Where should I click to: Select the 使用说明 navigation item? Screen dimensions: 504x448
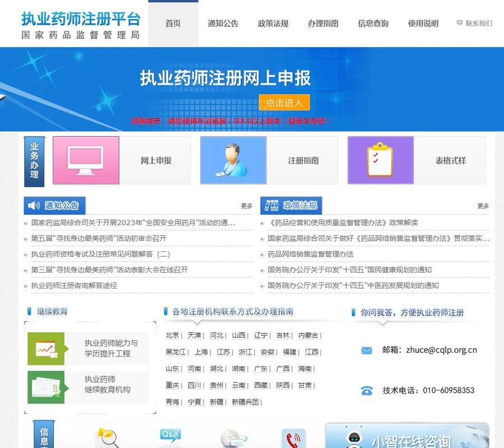(x=422, y=24)
